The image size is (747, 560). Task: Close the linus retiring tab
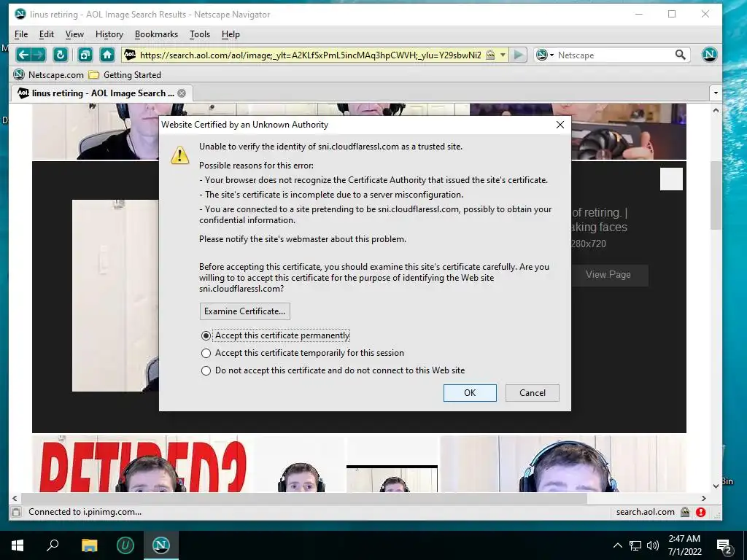[182, 93]
